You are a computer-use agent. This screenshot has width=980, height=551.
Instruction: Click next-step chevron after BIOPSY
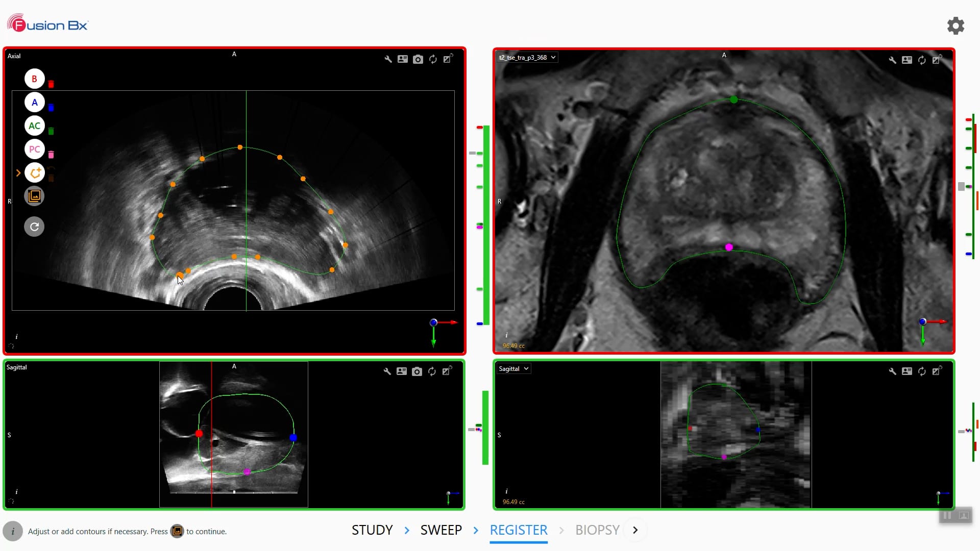[x=635, y=530]
